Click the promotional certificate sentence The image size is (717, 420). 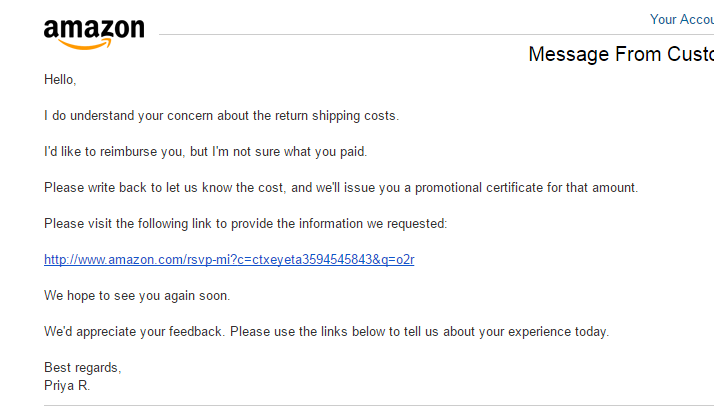pos(340,187)
